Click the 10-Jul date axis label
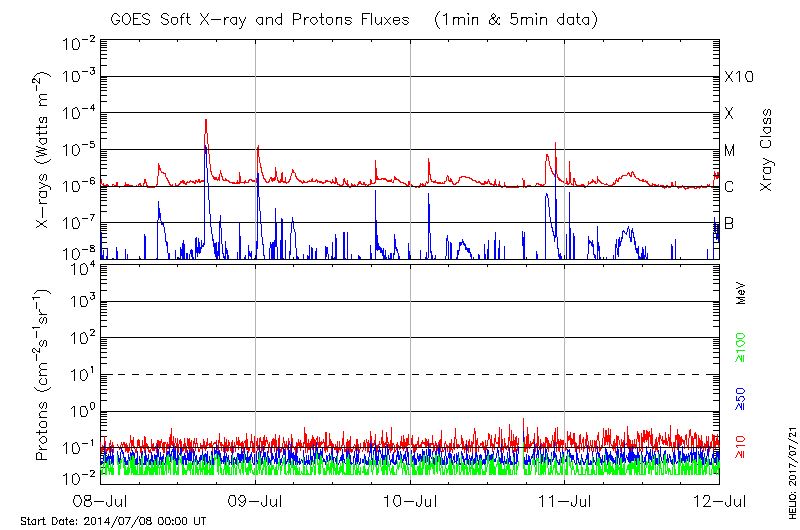Screen dimensions: 800x530 (x=410, y=498)
